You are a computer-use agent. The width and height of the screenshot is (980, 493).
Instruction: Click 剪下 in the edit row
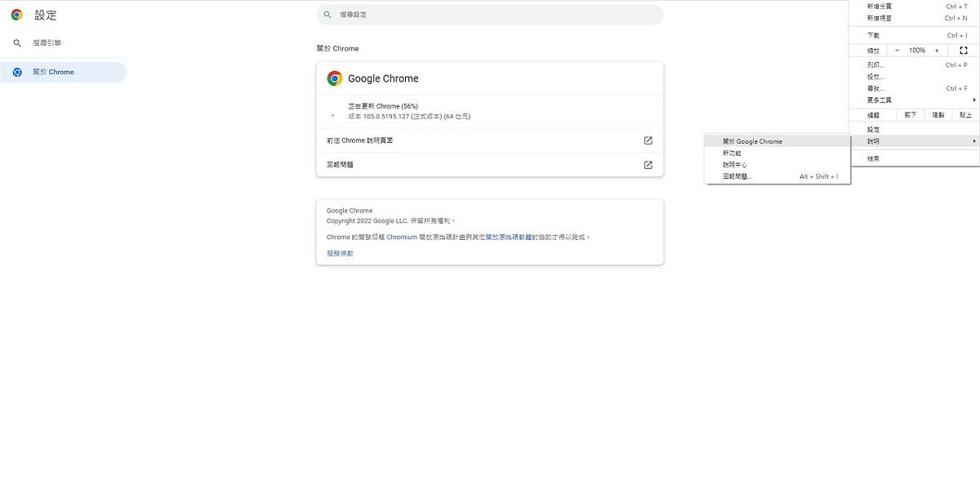click(x=912, y=115)
